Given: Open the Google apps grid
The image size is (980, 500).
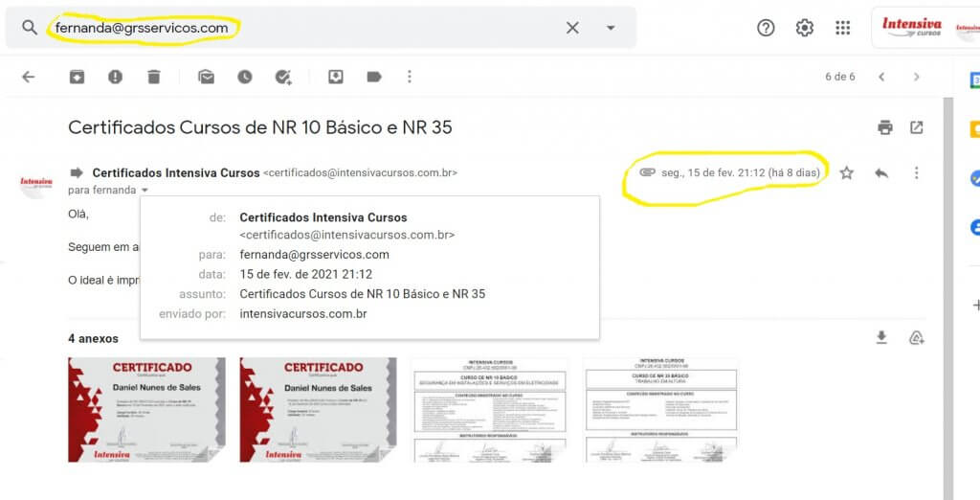Looking at the screenshot, I should pos(842,28).
